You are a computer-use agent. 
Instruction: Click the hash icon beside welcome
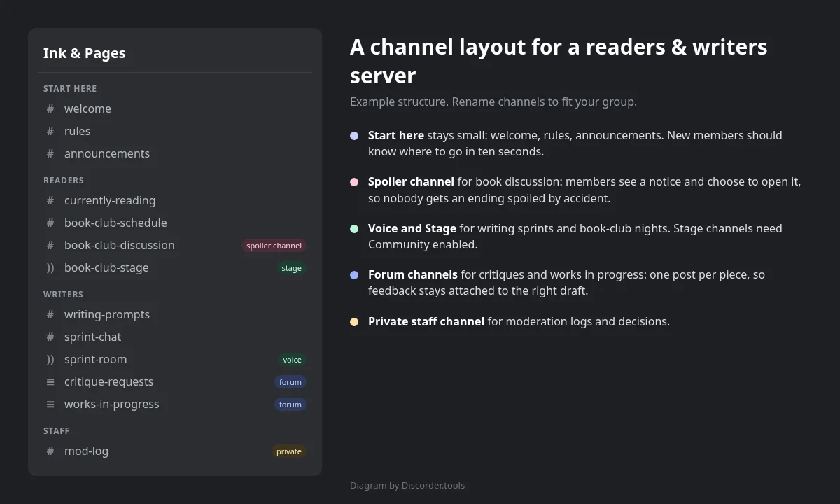[50, 108]
